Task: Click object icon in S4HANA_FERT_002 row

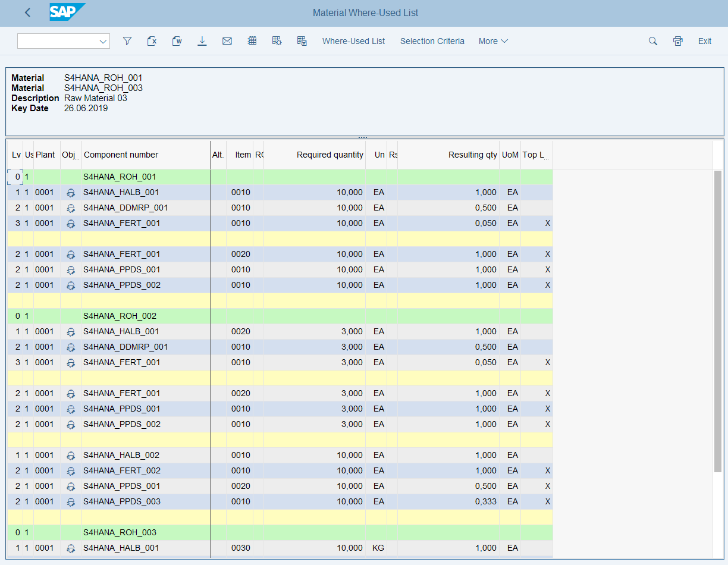Action: [x=71, y=470]
